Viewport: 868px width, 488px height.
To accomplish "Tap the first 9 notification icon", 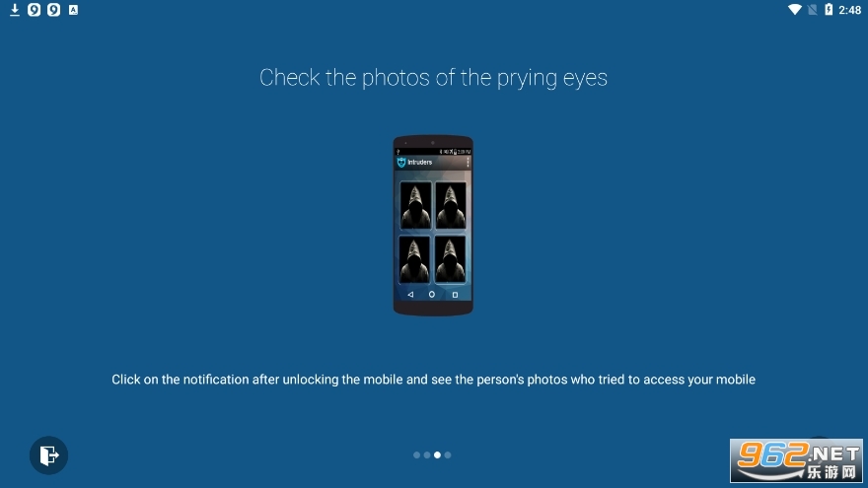I will coord(35,10).
